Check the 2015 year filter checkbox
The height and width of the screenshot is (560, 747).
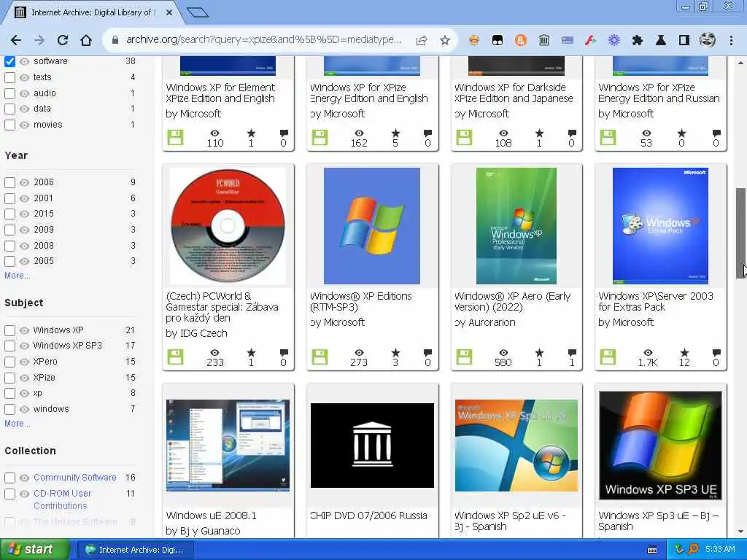9,214
